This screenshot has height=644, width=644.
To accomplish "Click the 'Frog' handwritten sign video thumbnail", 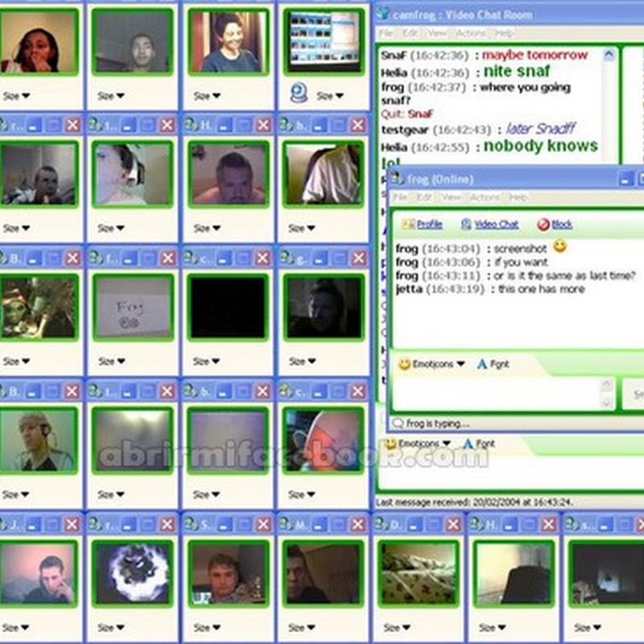I will 133,308.
